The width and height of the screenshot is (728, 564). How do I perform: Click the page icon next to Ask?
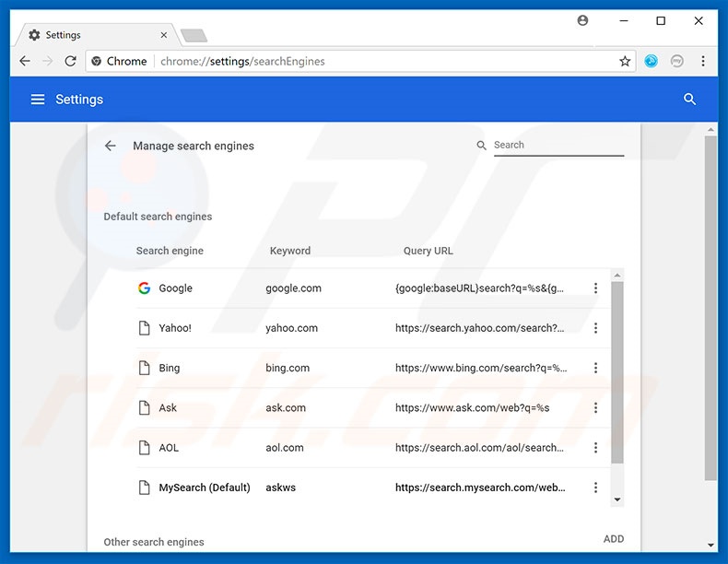(145, 408)
